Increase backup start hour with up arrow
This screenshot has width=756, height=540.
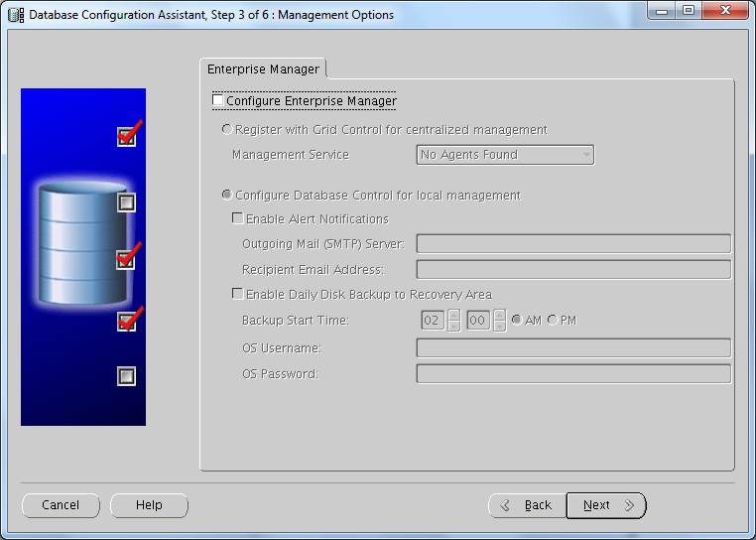[453, 316]
